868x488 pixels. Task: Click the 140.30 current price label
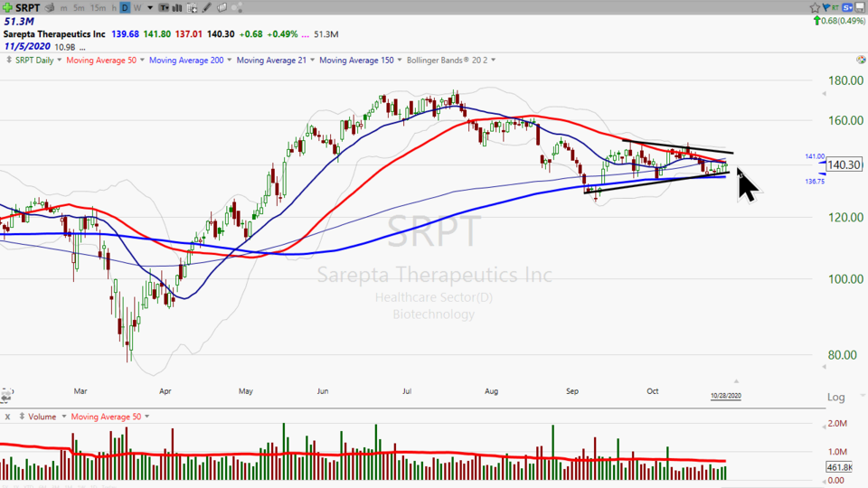[x=844, y=164]
